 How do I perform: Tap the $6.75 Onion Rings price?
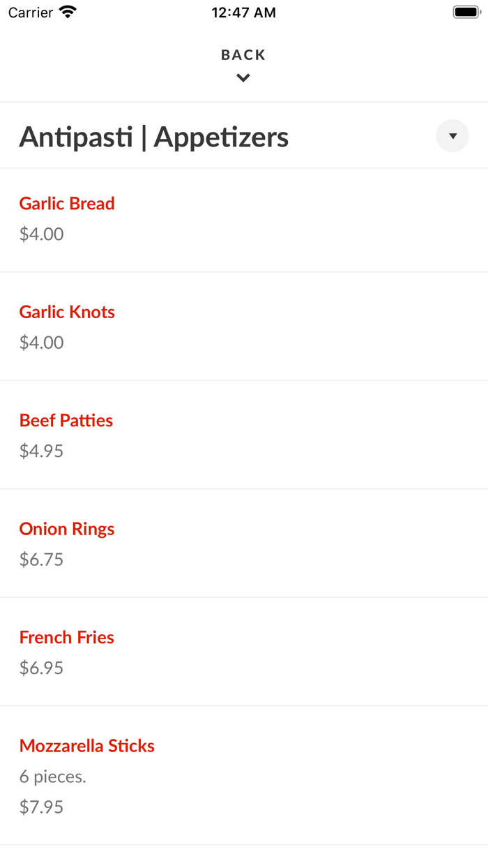tap(42, 560)
